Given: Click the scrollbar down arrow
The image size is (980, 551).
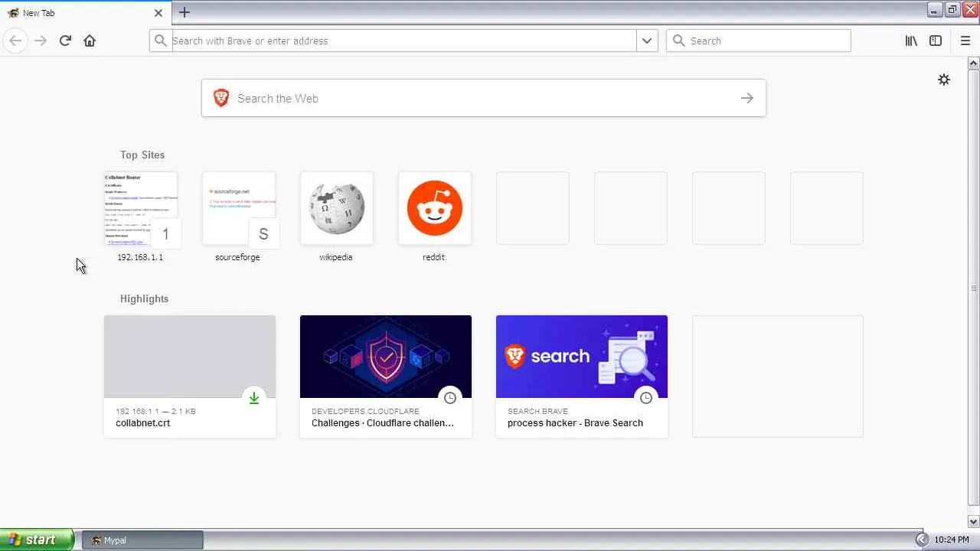Looking at the screenshot, I should (x=974, y=522).
